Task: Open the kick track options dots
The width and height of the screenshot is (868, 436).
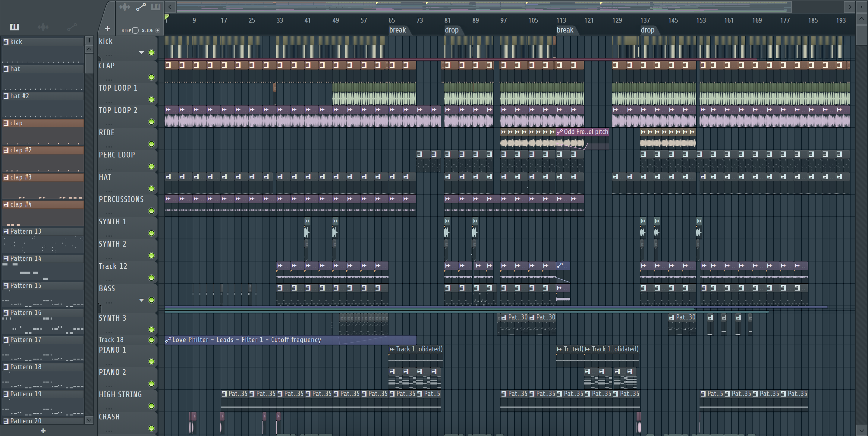Action: coord(109,55)
